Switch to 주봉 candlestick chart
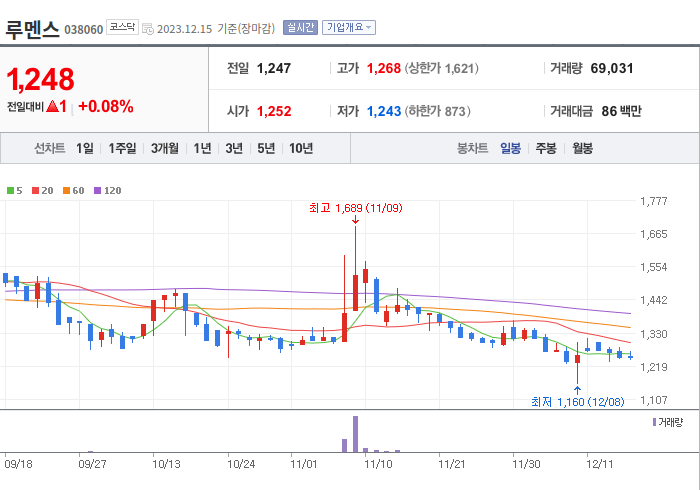Image resolution: width=700 pixels, height=490 pixels. pos(546,148)
